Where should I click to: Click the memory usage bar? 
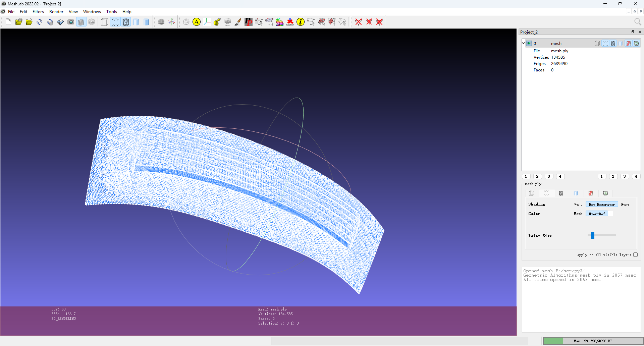click(593, 341)
